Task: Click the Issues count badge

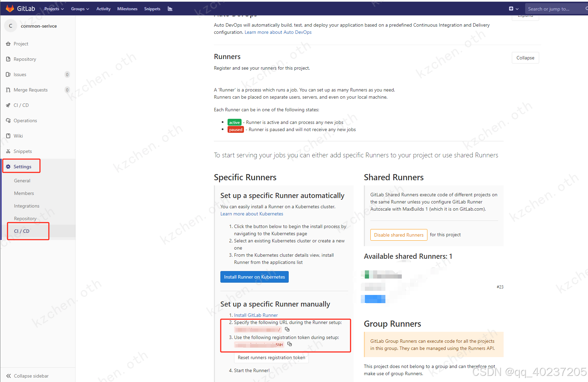Action: coord(67,74)
